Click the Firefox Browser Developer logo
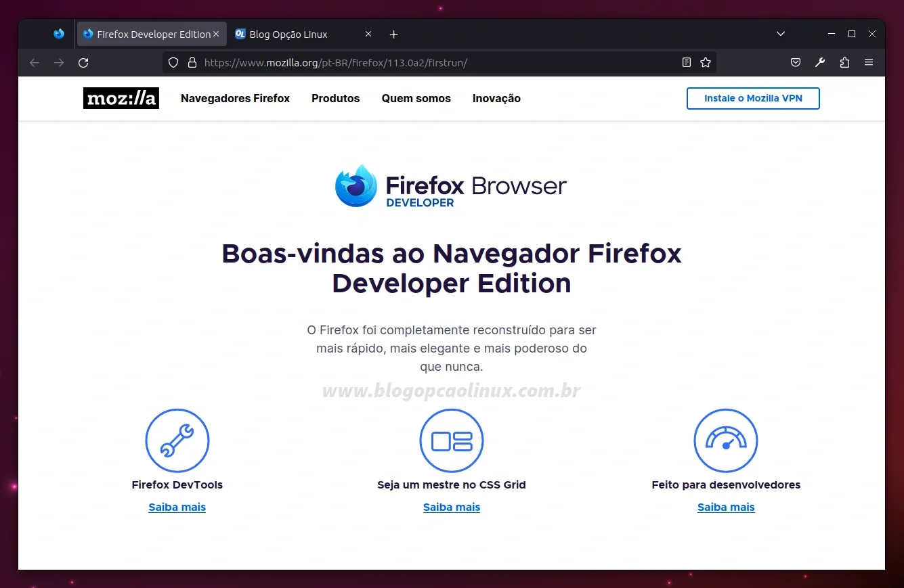Screen dimensions: 904x588 click(x=451, y=186)
